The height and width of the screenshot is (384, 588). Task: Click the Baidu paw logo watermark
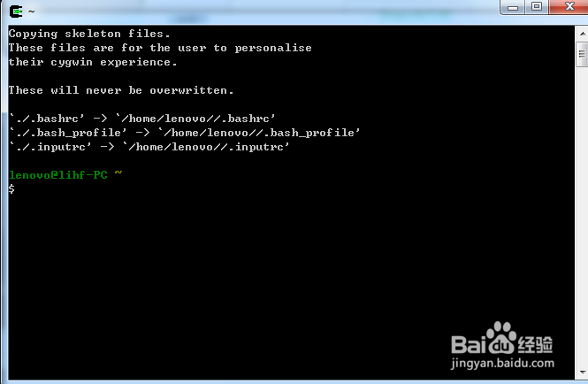pyautogui.click(x=501, y=337)
